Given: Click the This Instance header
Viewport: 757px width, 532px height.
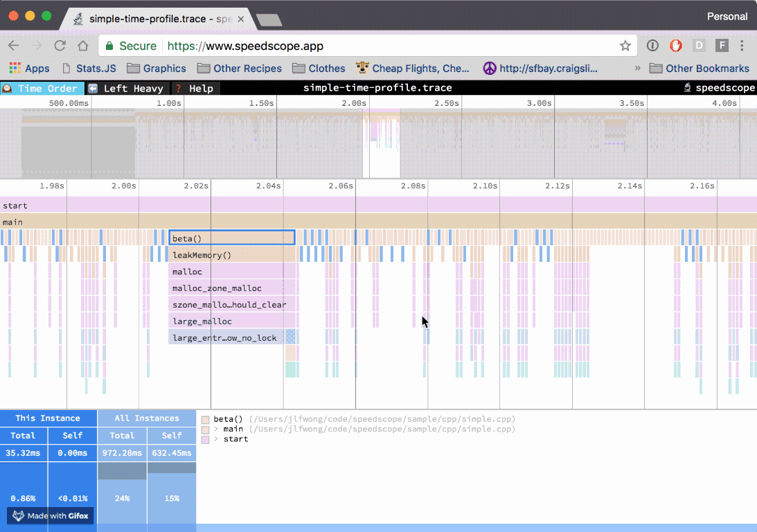Looking at the screenshot, I should 48,418.
